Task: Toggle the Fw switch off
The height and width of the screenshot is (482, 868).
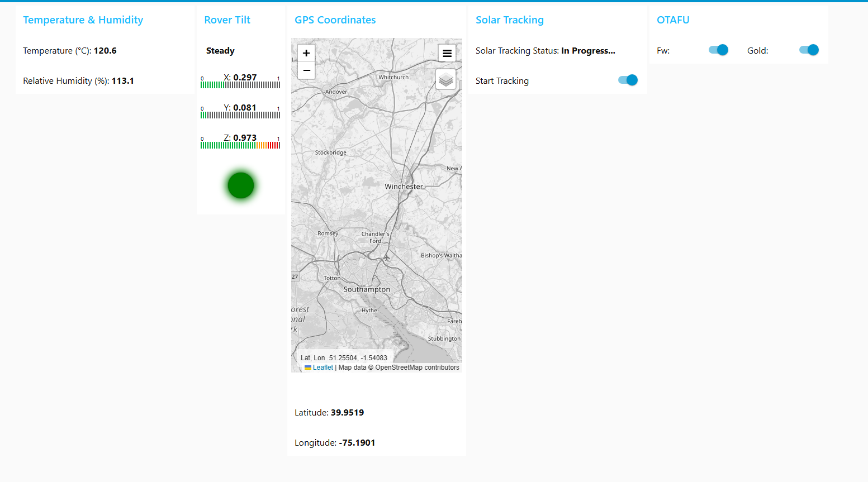Action: [718, 50]
